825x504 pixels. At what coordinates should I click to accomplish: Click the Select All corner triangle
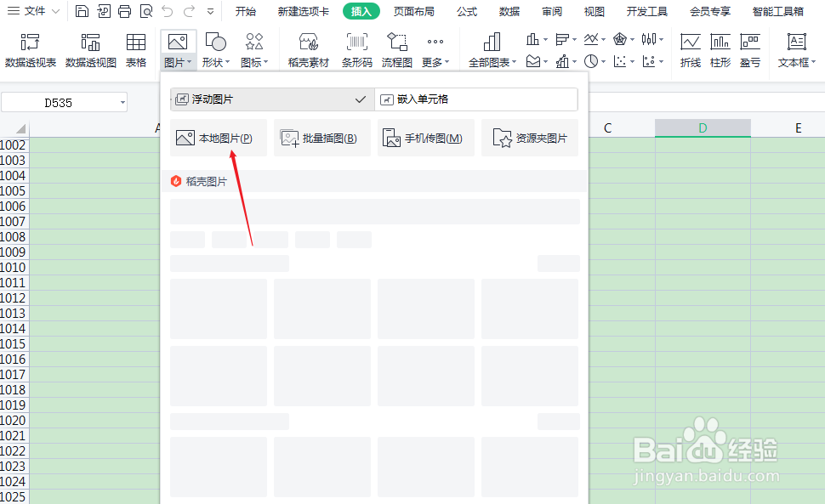[x=20, y=128]
